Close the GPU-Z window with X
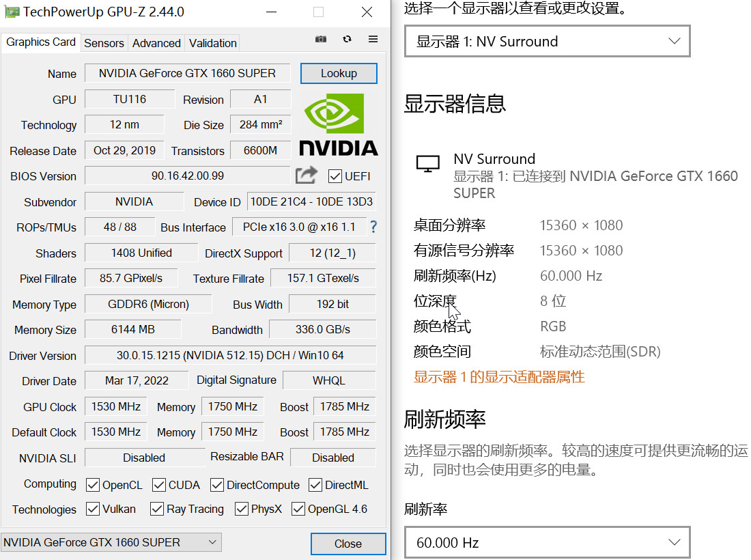The height and width of the screenshot is (560, 751). 367,12
